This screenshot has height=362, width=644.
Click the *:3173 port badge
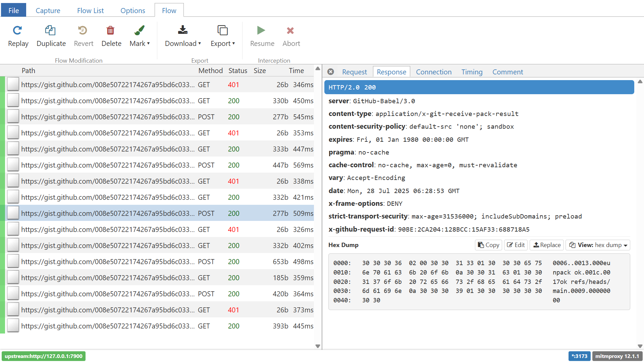pyautogui.click(x=579, y=356)
